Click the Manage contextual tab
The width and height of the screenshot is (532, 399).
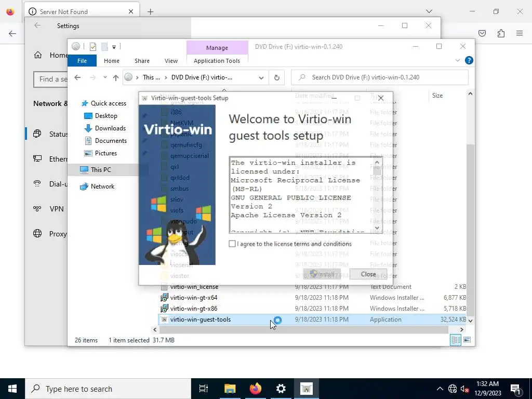[217, 48]
